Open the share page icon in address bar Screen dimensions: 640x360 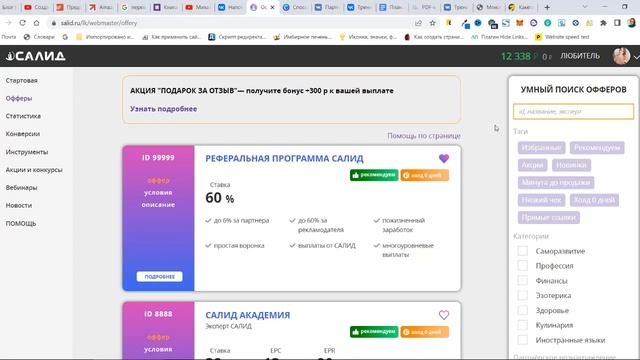418,23
